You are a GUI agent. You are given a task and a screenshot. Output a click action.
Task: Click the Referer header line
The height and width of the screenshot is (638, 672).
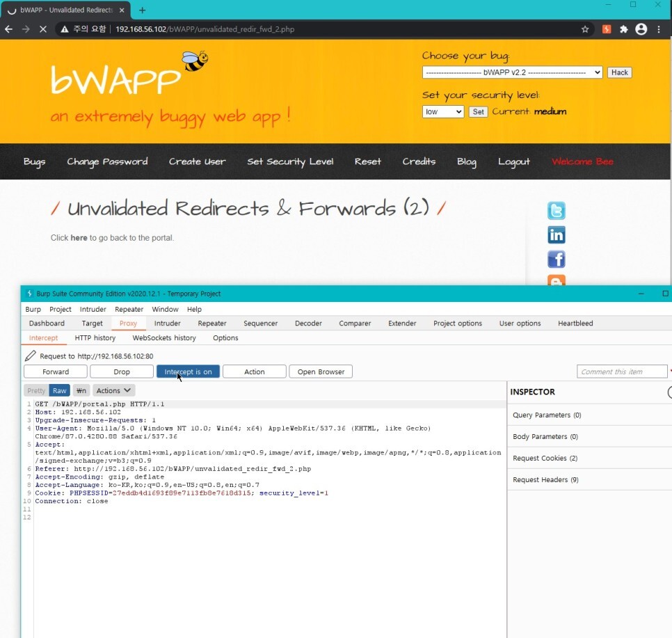tap(173, 469)
